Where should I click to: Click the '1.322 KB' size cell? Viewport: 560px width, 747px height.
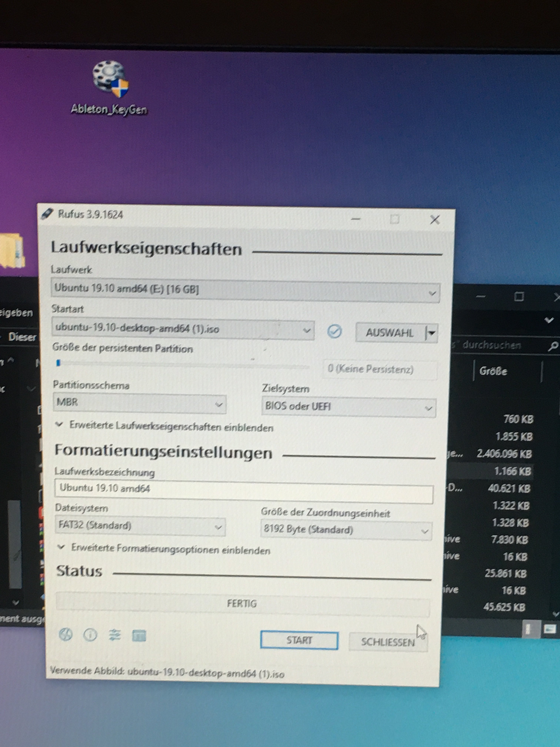point(511,506)
